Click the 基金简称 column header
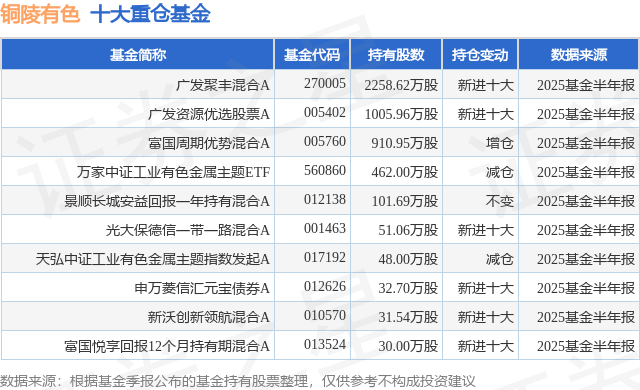The height and width of the screenshot is (390, 640). (x=138, y=55)
